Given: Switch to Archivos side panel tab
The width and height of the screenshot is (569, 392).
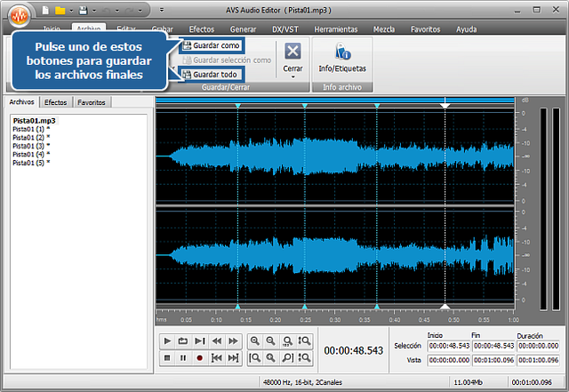Looking at the screenshot, I should point(21,102).
